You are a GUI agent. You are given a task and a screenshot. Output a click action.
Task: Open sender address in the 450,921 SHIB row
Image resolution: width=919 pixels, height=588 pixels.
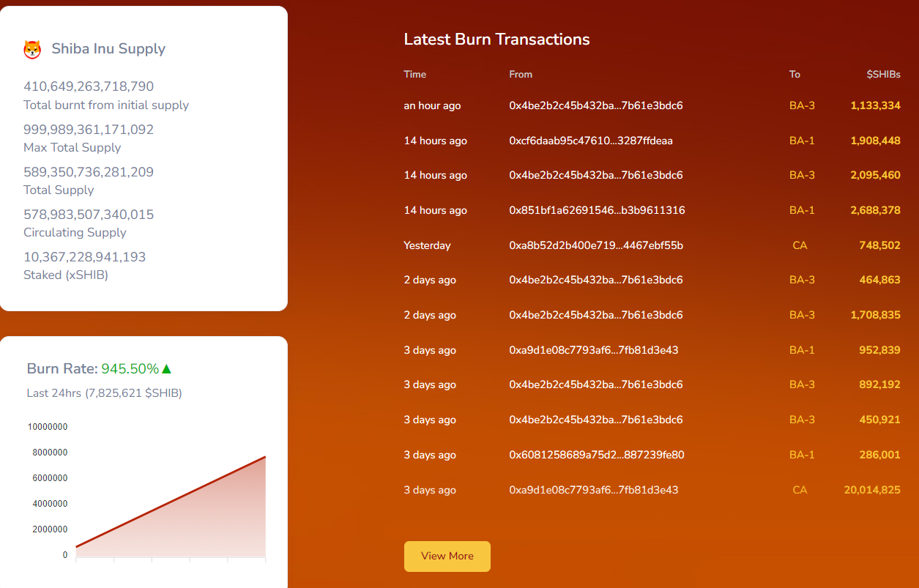596,420
